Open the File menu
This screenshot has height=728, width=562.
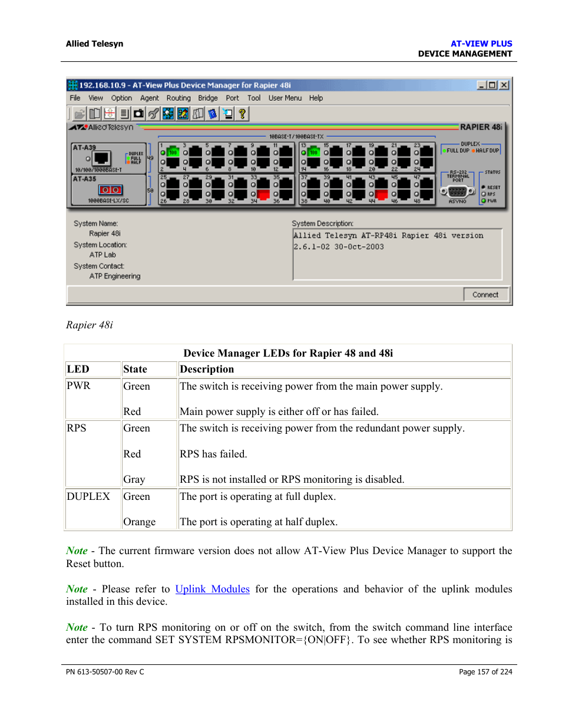pyautogui.click(x=75, y=98)
